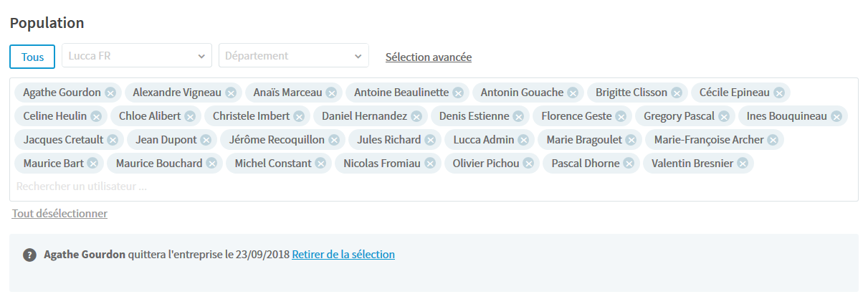Remove Ines Bouquineau chip with x icon

pos(836,116)
